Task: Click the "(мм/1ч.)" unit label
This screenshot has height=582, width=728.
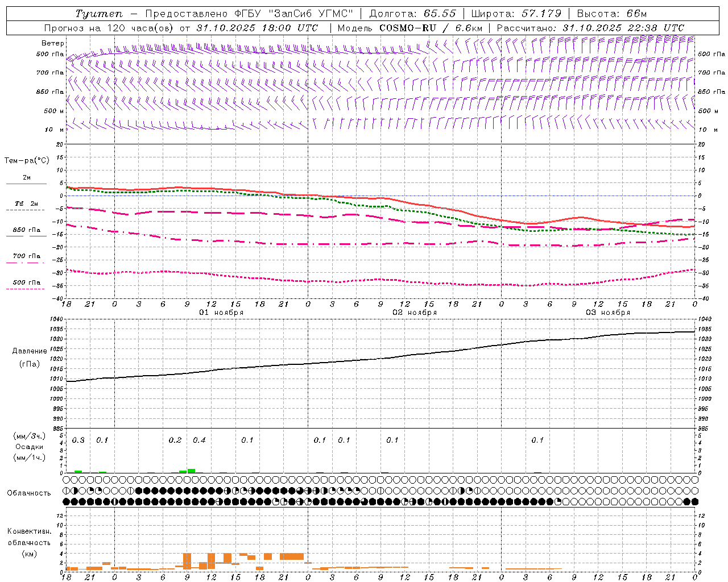Action: click(x=29, y=458)
